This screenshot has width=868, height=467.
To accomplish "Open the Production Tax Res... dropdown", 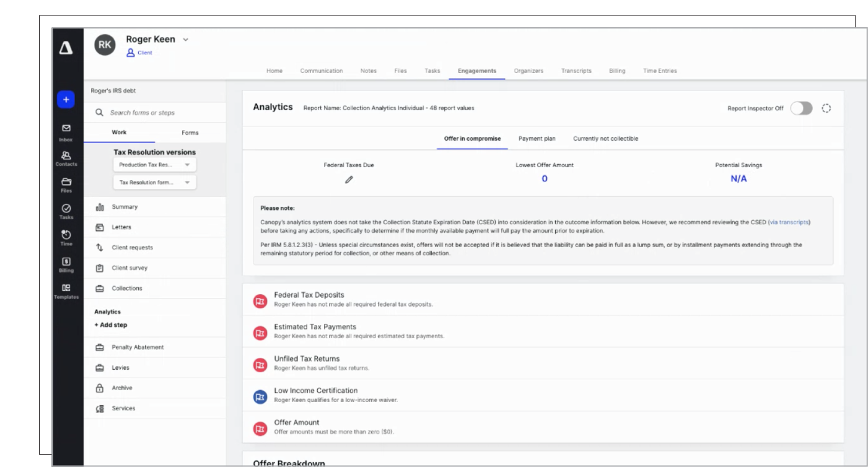I will point(155,165).
